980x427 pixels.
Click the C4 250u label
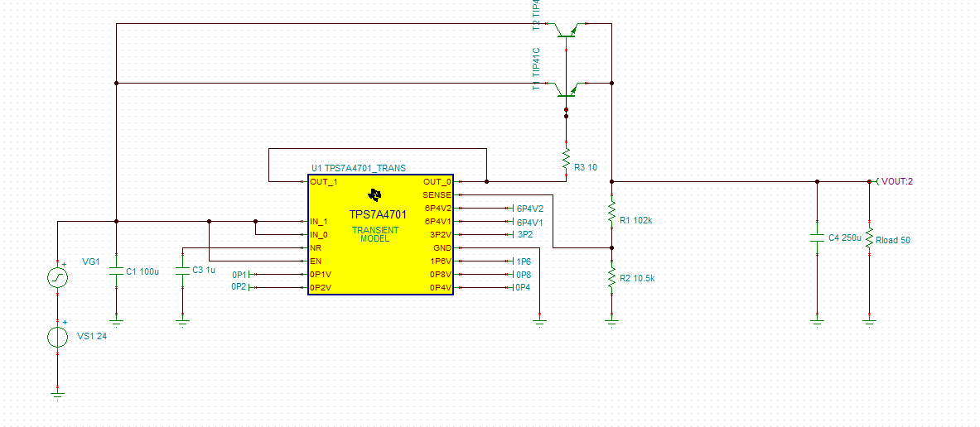[x=845, y=237]
